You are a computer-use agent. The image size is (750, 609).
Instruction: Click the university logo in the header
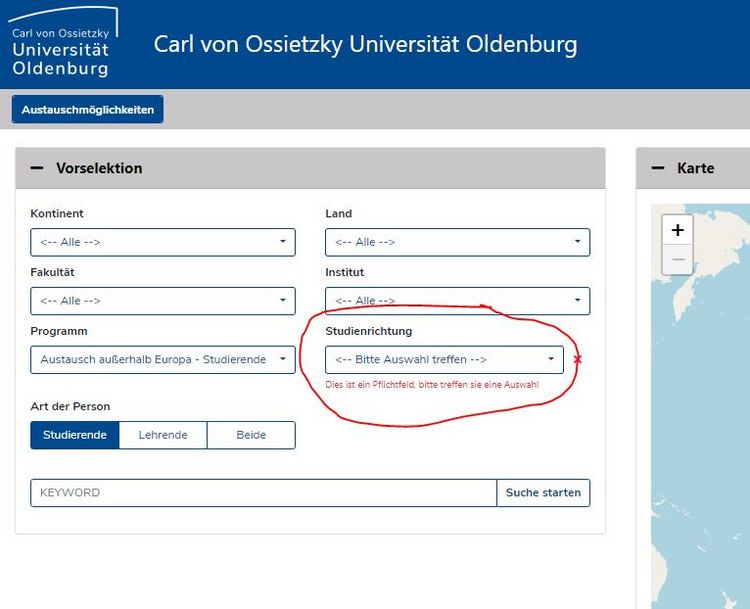[x=62, y=44]
